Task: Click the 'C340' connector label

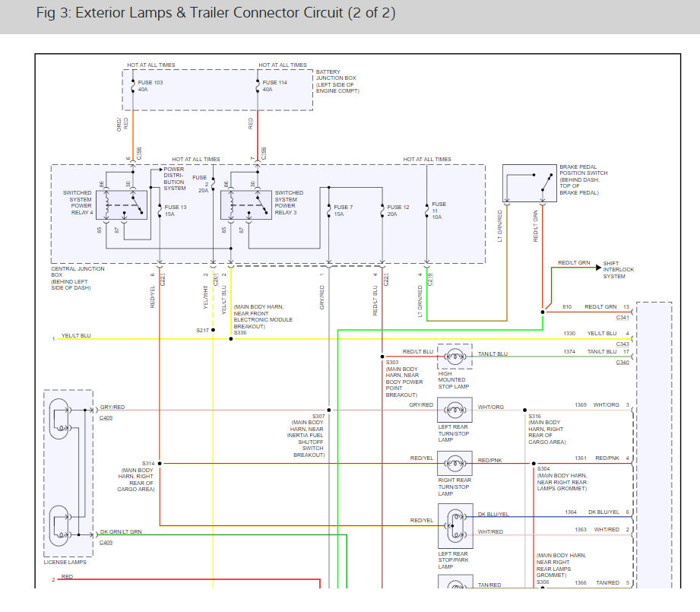Action: [622, 362]
